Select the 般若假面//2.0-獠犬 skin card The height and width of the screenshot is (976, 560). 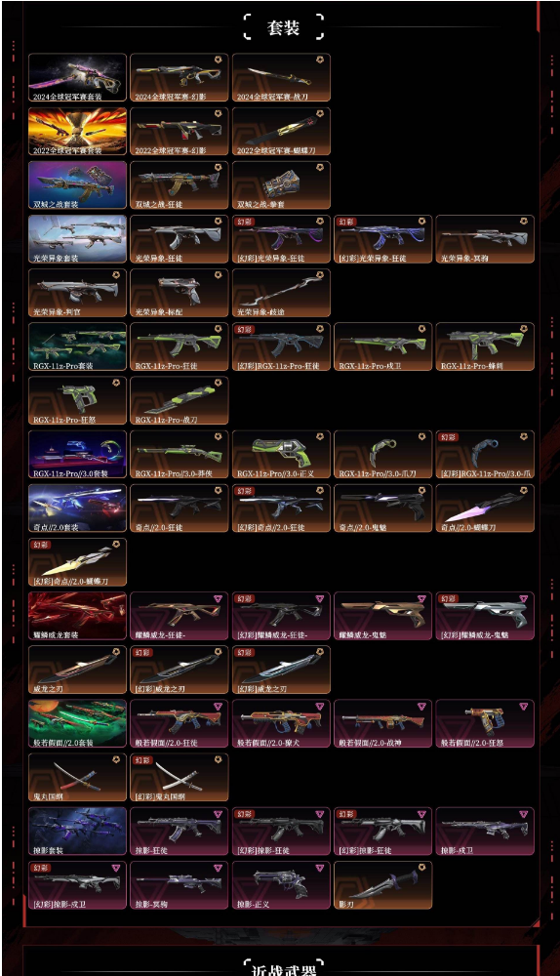coord(281,723)
